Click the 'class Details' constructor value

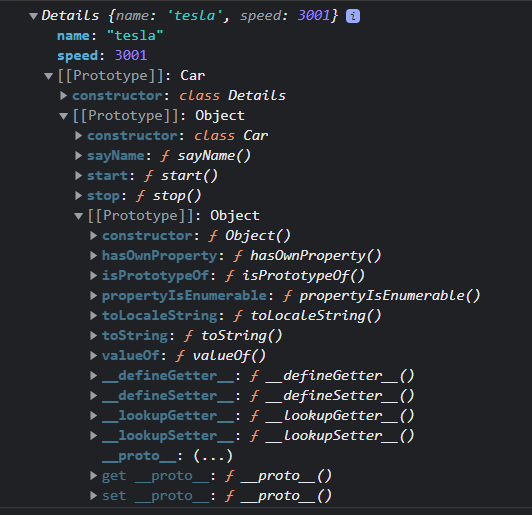point(232,96)
